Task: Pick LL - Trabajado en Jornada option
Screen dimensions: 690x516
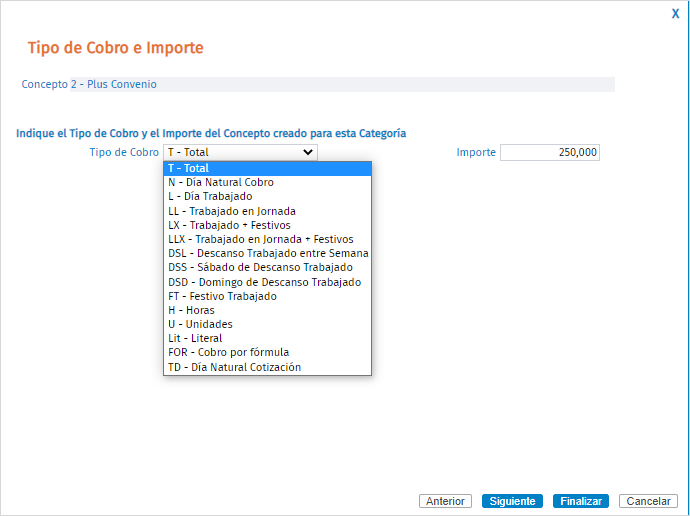Action: (x=267, y=211)
